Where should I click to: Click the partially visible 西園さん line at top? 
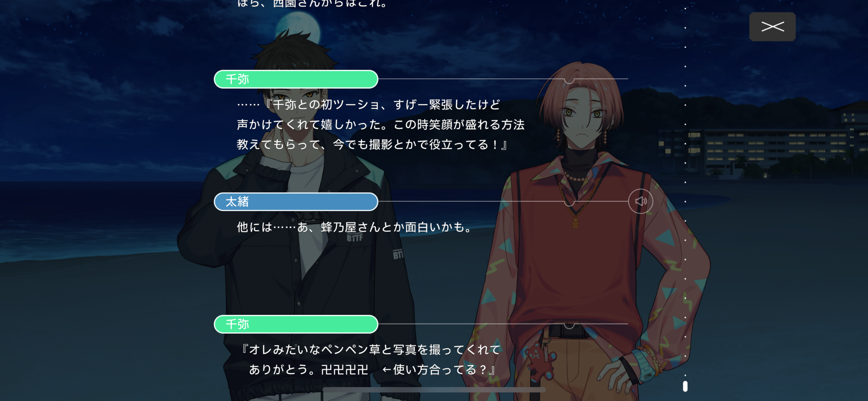(312, 4)
